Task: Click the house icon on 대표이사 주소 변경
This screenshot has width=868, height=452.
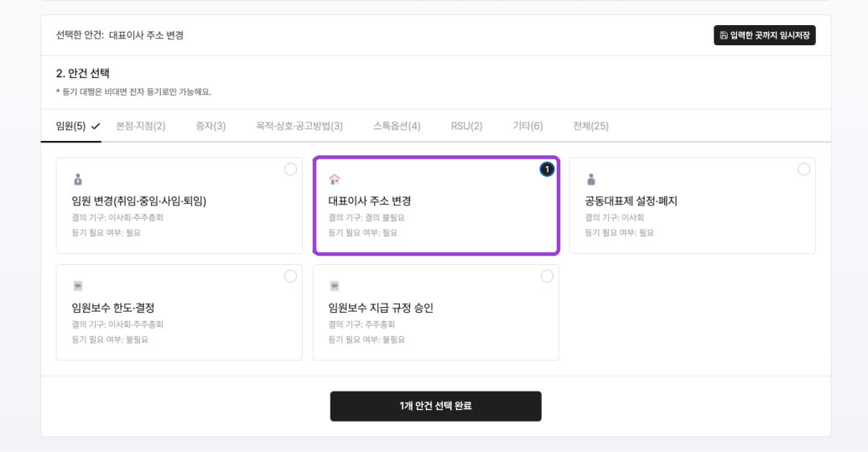Action: (335, 179)
